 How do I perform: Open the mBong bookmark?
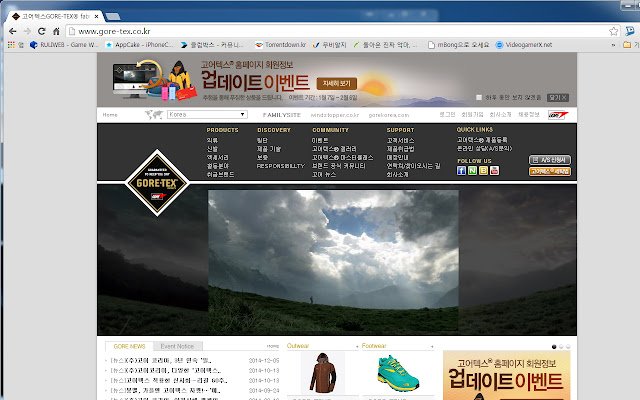458,45
